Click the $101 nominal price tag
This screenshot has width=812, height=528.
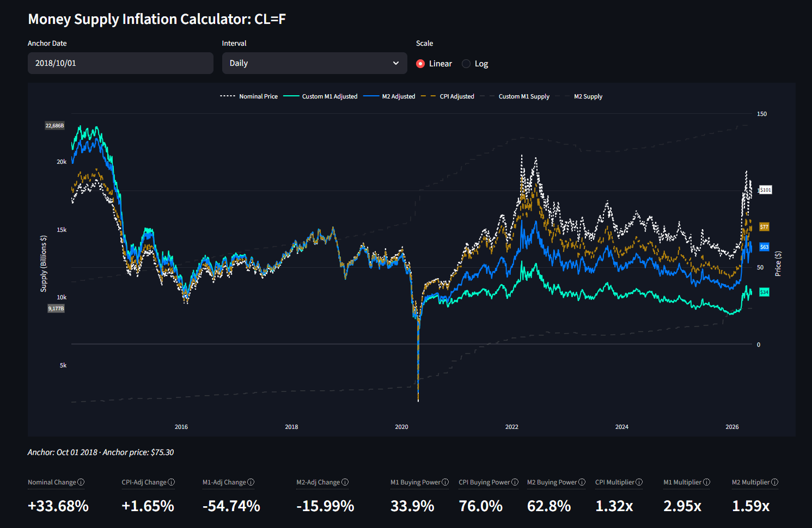pos(766,190)
